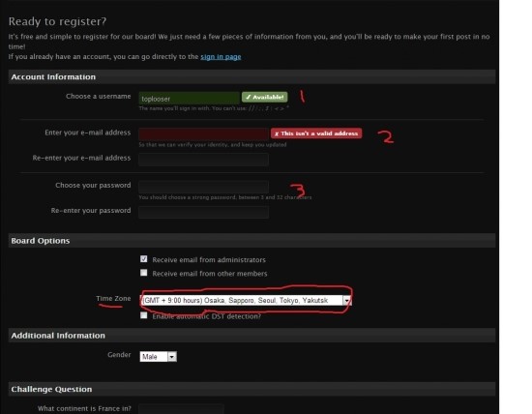Focus the Re-enter your e-mail address field
Viewport: 532px width, 414px height.
tap(203, 160)
